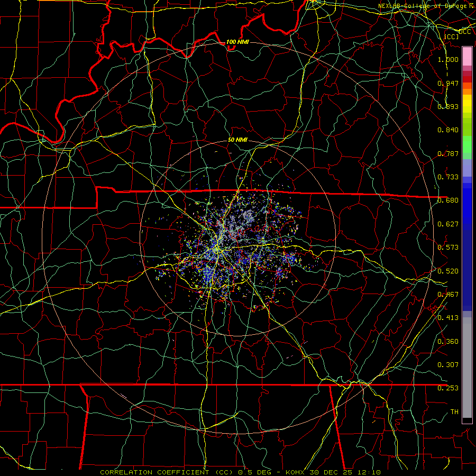Click the 0.680 value on the color scale
Screen dimensions: 476x476
pyautogui.click(x=448, y=200)
